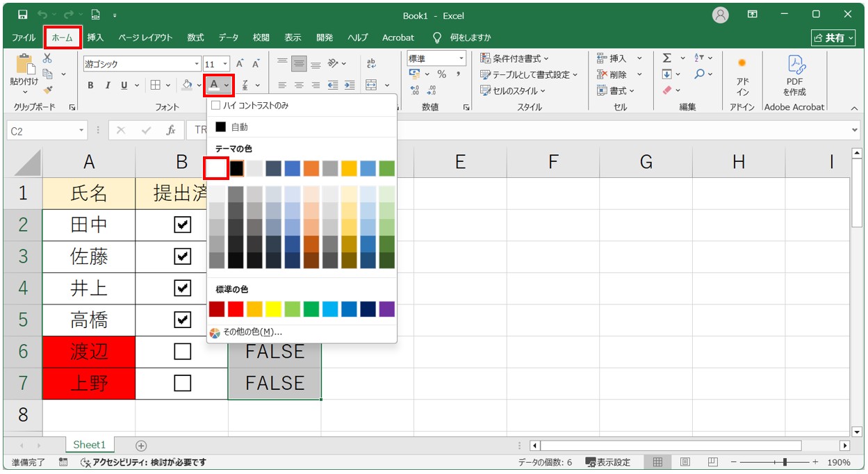This screenshot has height=474, width=868.
Task: Open the number format dropdown 標準
Action: click(461, 59)
